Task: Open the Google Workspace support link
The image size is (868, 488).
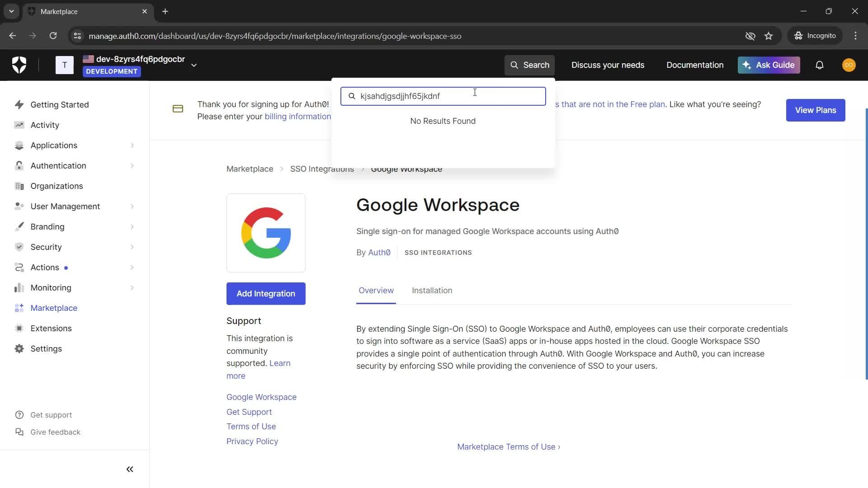Action: tap(261, 397)
